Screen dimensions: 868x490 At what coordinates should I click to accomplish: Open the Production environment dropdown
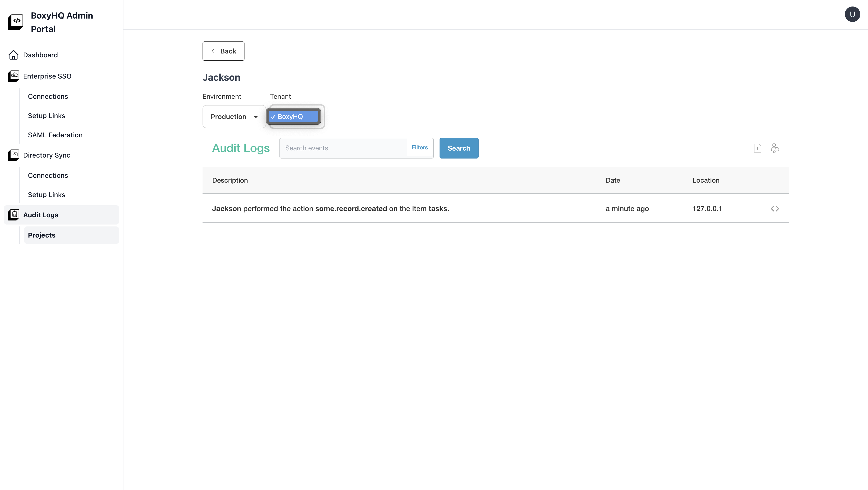coord(234,117)
